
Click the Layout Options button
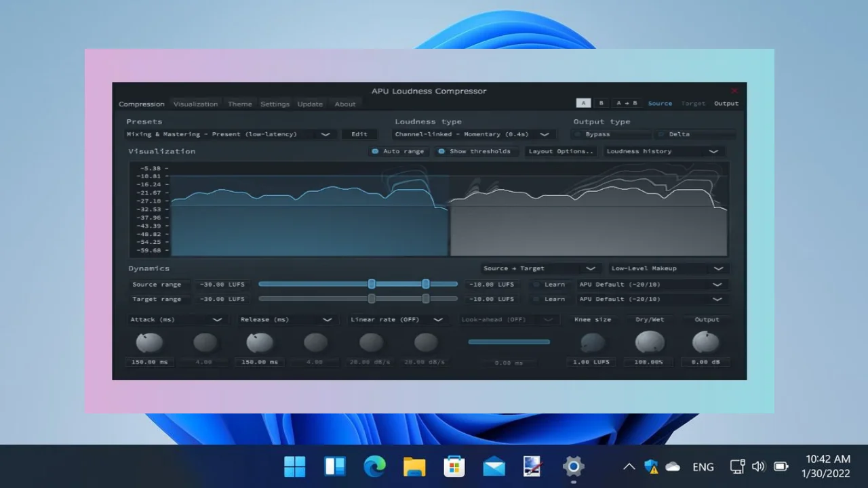(561, 151)
